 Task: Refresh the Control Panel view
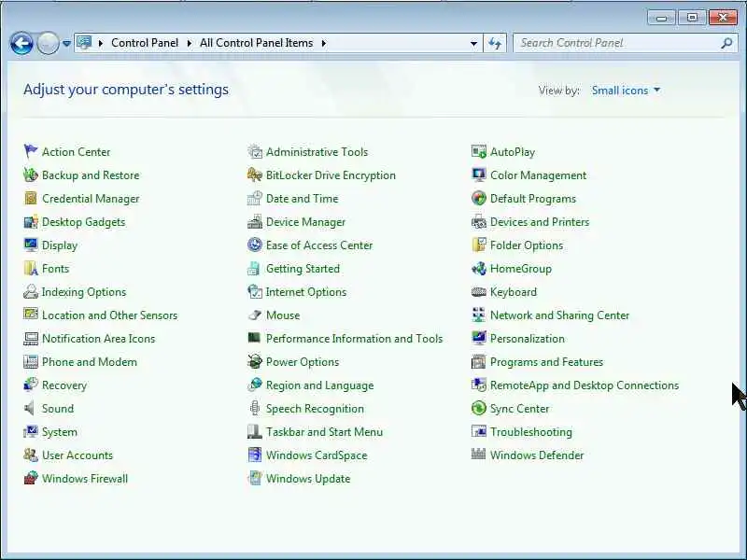point(495,43)
